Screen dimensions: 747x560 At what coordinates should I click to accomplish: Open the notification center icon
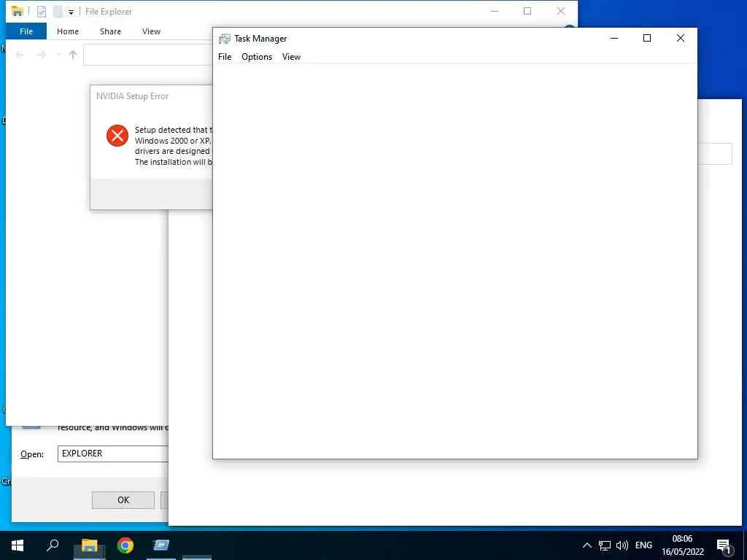click(x=724, y=546)
